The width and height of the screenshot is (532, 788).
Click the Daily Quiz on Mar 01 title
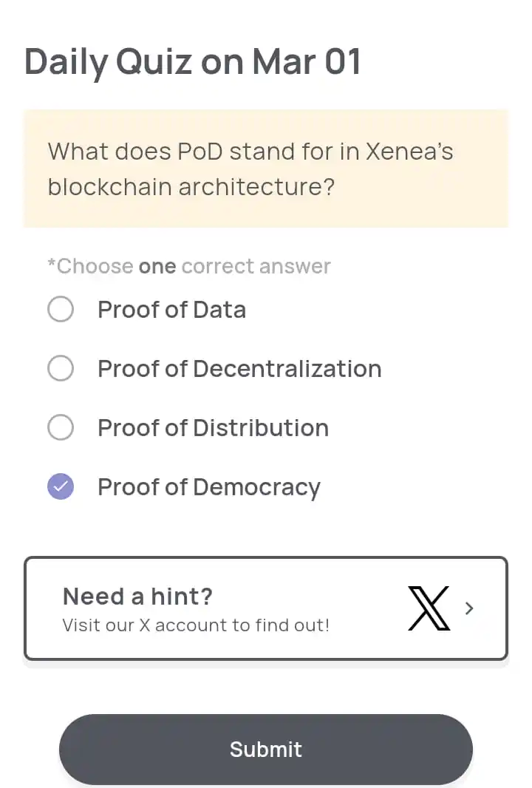[x=192, y=62]
